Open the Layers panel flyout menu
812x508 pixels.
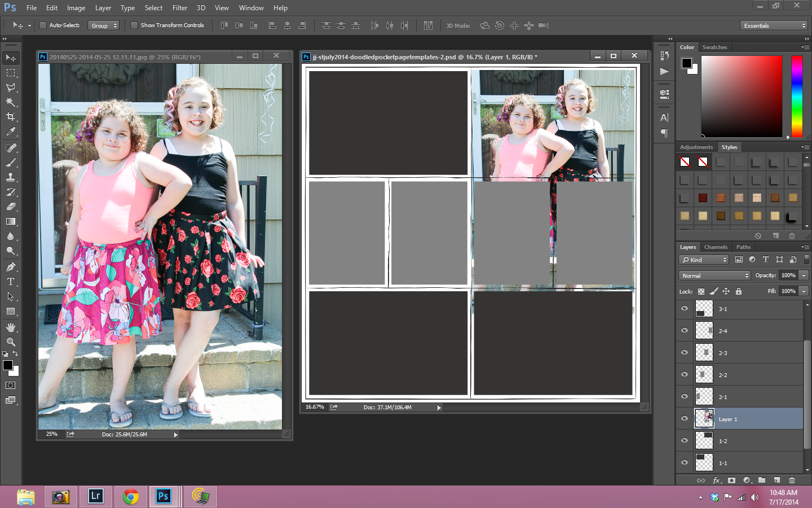pyautogui.click(x=805, y=247)
